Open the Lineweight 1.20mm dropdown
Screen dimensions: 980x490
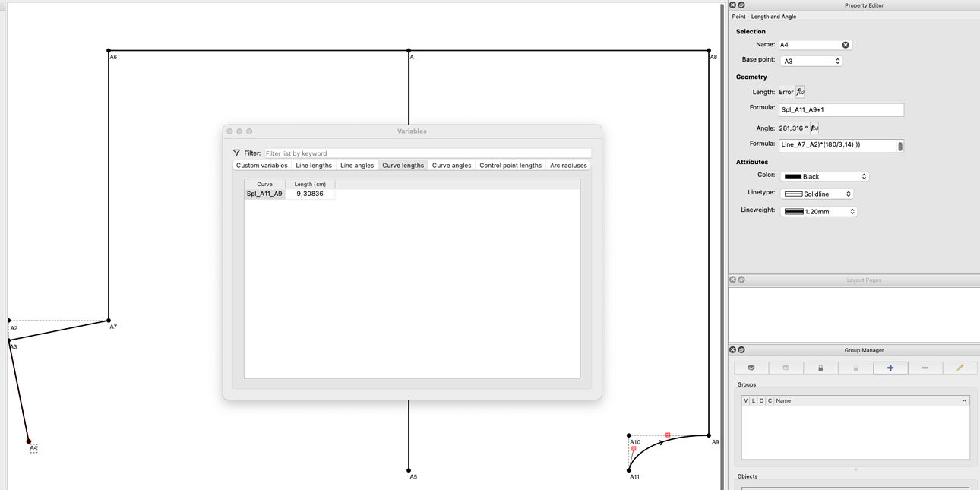819,211
